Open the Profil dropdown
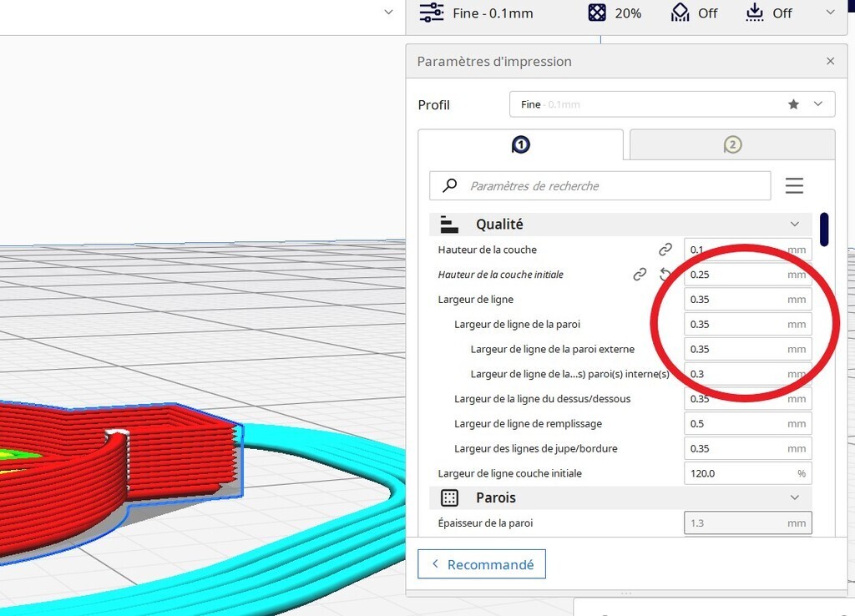This screenshot has width=855, height=616. tap(817, 104)
